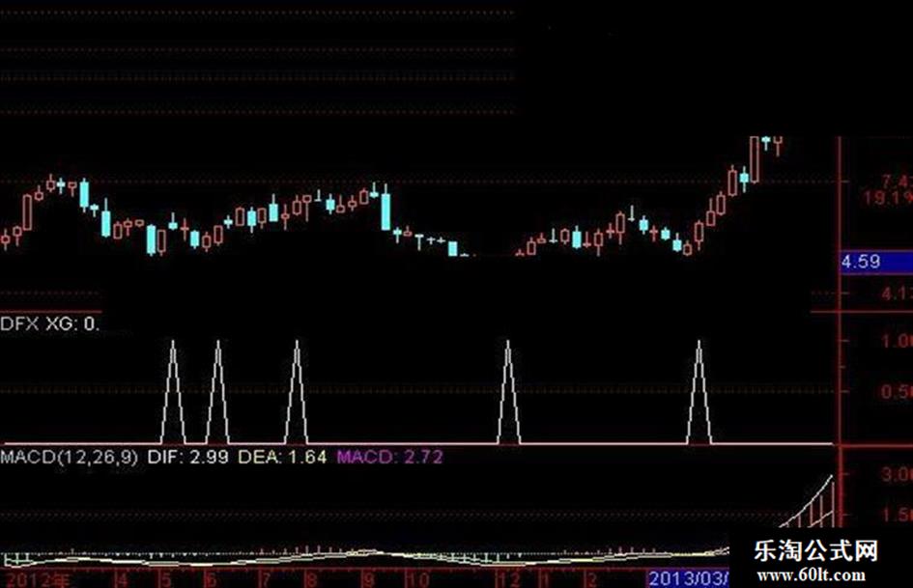Select month 12 on the time axis
Screen dimensions: 913x588
pyautogui.click(x=508, y=579)
